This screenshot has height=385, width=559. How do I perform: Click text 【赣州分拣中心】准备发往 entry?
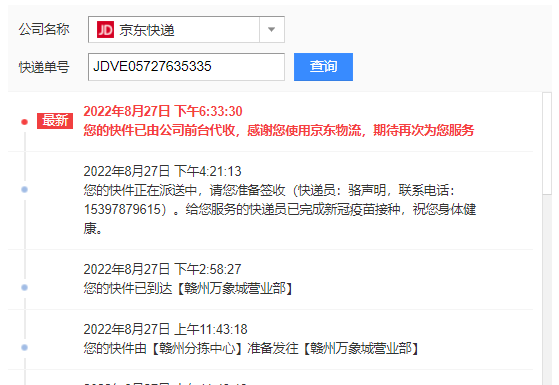click(251, 348)
